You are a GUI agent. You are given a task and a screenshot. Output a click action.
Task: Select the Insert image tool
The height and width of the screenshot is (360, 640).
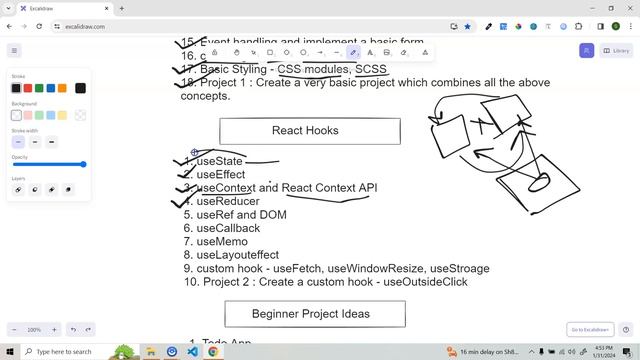point(387,52)
